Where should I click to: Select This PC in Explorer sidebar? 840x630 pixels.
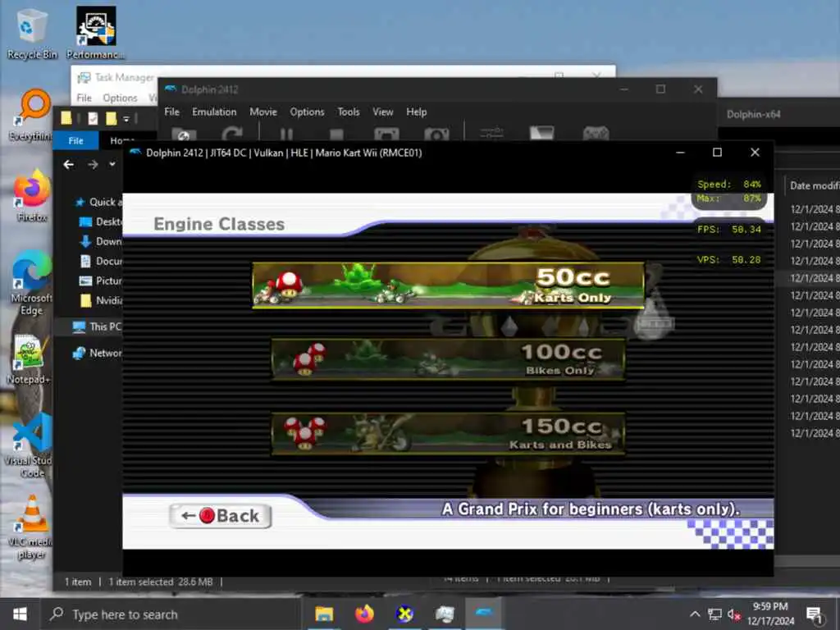[97, 326]
